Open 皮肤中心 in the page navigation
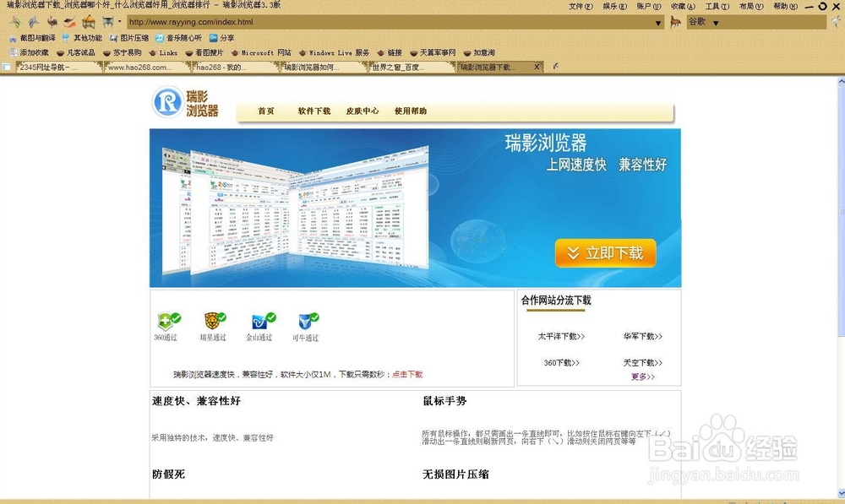The width and height of the screenshot is (845, 504). (363, 111)
